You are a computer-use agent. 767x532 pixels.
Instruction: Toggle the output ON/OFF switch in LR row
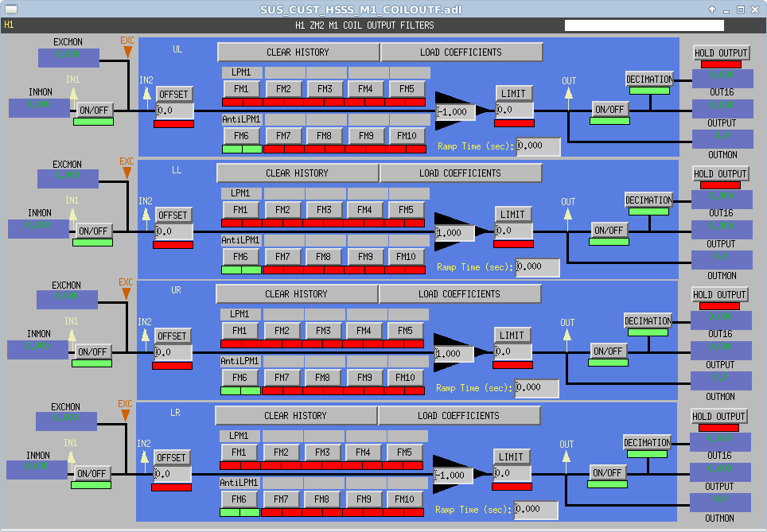pyautogui.click(x=606, y=472)
